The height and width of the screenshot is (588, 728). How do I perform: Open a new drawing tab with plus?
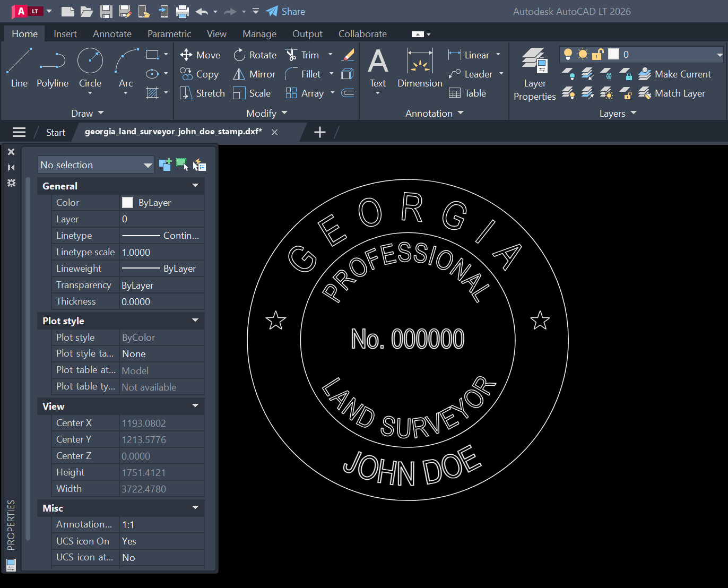(320, 132)
